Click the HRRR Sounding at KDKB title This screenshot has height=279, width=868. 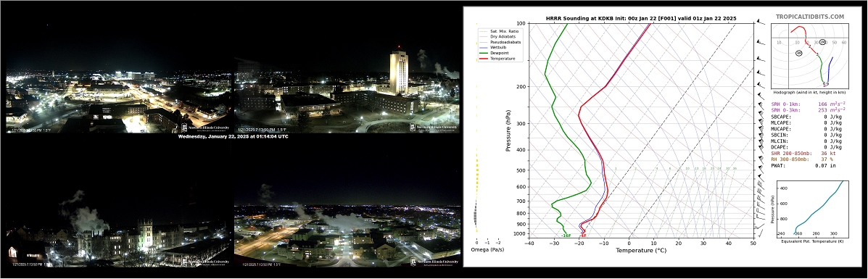641,18
